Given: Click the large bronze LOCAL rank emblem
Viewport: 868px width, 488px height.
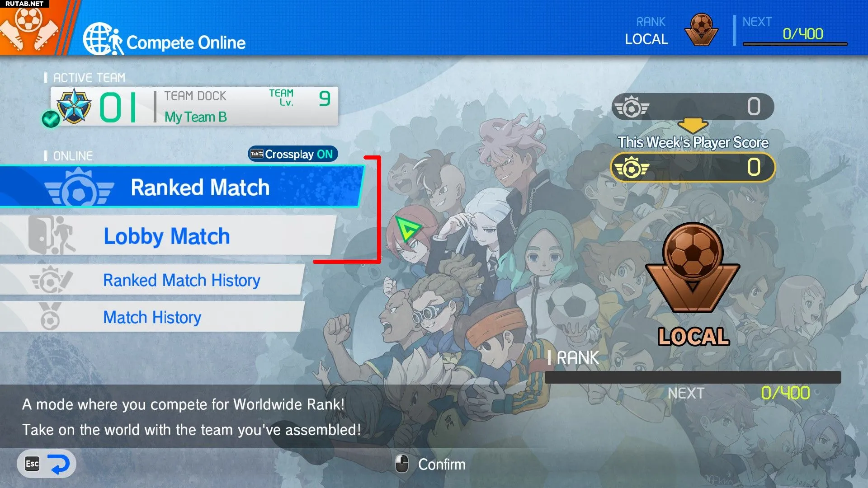Looking at the screenshot, I should pyautogui.click(x=693, y=267).
